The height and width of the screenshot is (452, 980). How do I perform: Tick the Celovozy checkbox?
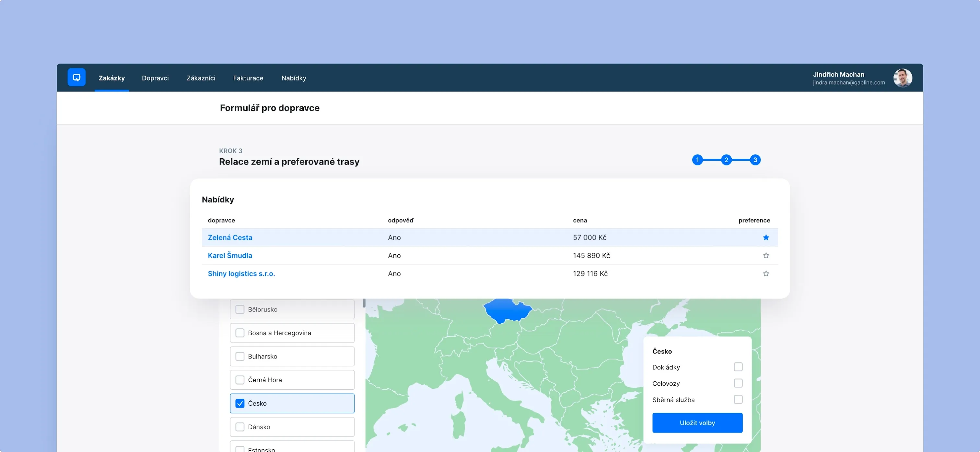(x=738, y=383)
